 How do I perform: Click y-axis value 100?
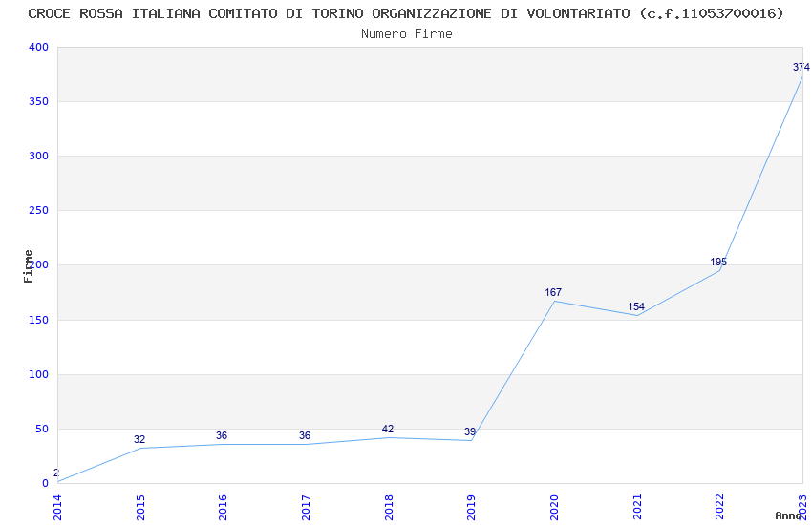[38, 374]
